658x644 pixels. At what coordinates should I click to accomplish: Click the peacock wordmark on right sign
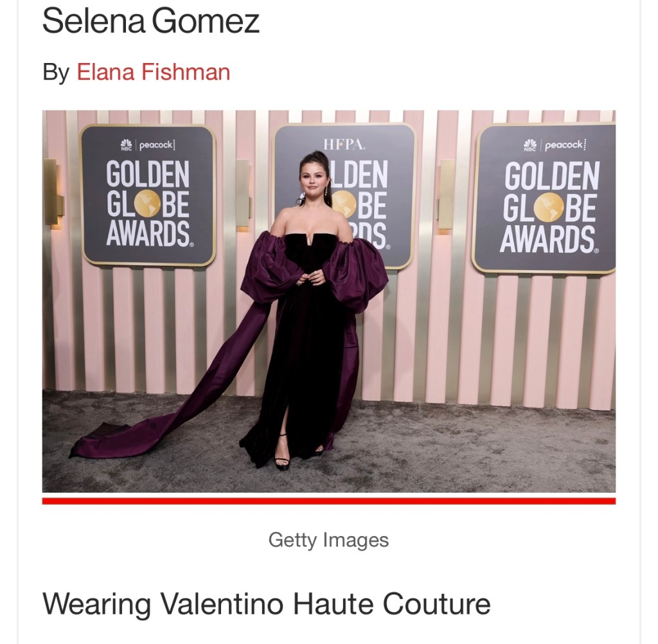click(x=564, y=145)
